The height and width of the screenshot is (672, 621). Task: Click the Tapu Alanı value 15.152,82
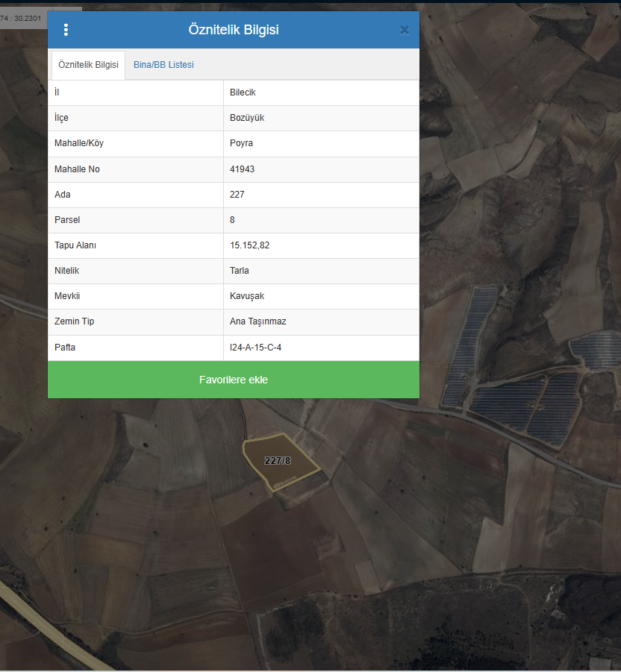tap(249, 245)
